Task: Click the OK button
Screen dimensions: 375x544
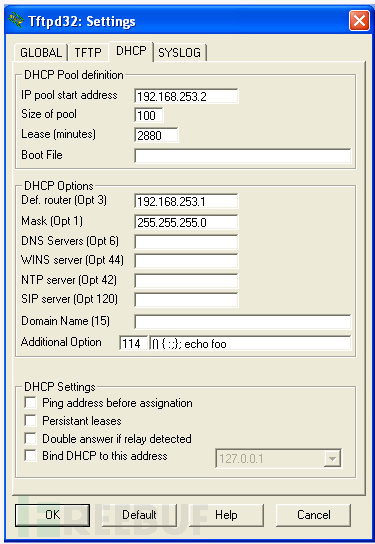Action: (52, 515)
